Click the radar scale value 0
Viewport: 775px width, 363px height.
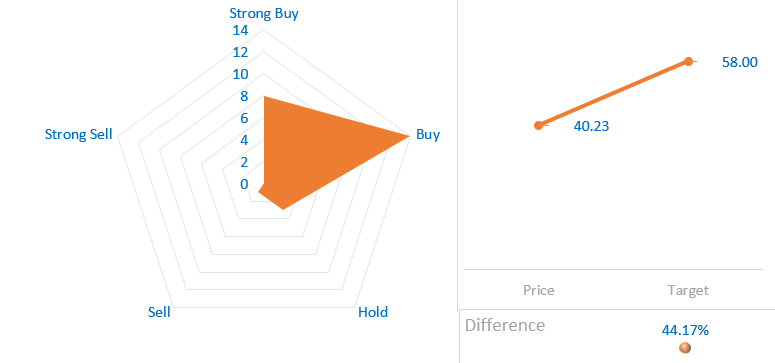tap(244, 184)
